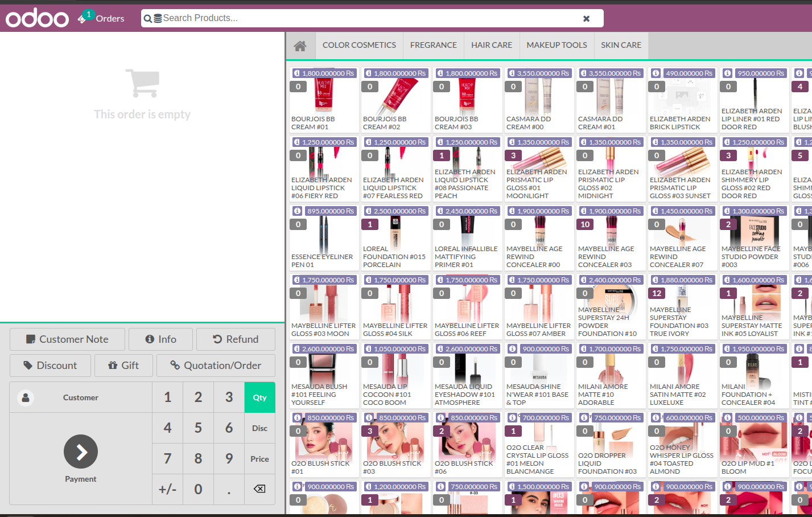Open the Orders ticket icon
Viewport: 812px width, 517px height.
click(83, 18)
